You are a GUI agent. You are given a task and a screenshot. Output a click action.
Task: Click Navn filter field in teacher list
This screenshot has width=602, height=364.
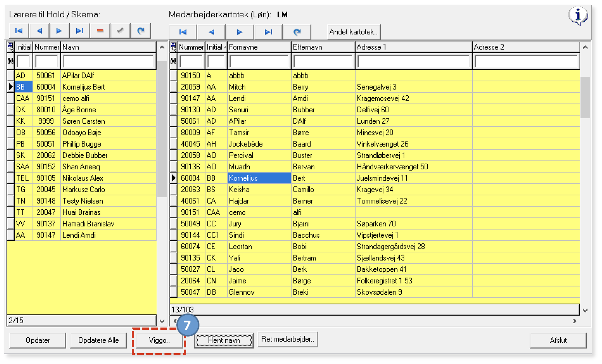[x=108, y=61]
